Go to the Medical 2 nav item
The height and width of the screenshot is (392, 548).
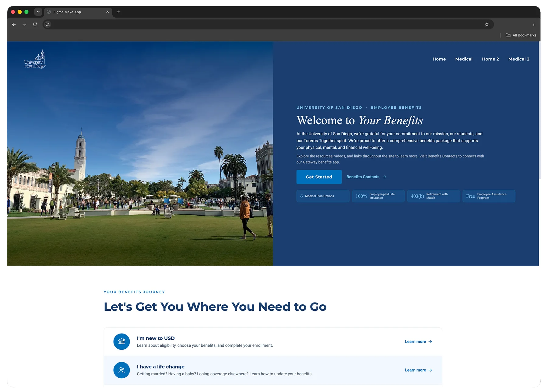coord(519,59)
